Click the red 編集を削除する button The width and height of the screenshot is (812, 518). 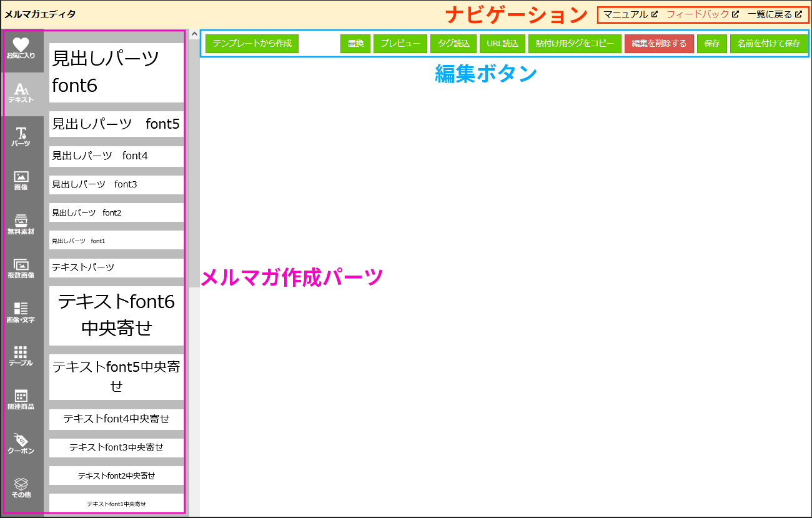(659, 44)
